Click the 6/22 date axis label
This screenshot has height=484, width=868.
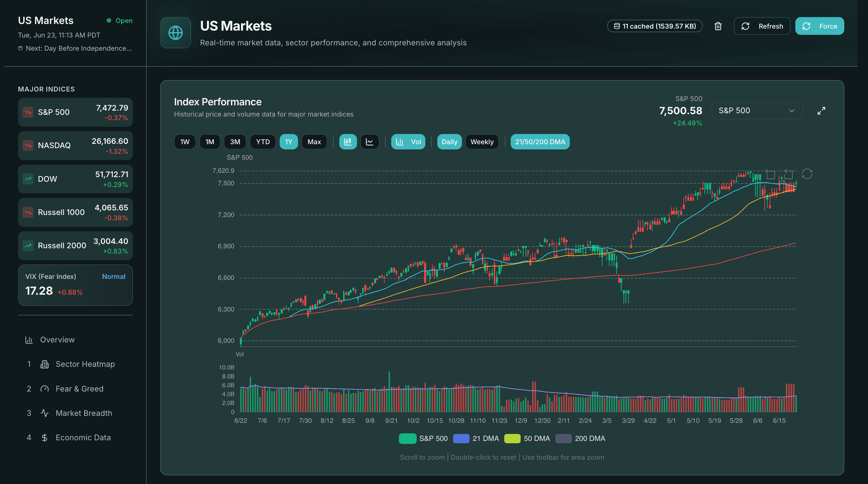[241, 420]
